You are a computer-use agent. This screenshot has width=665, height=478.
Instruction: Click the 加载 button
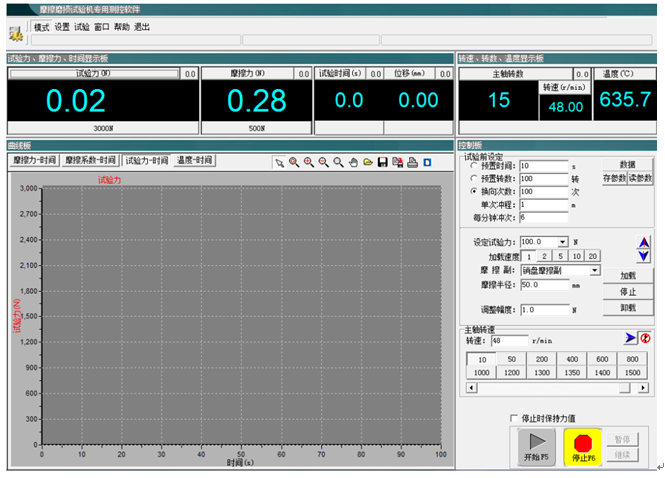(628, 275)
